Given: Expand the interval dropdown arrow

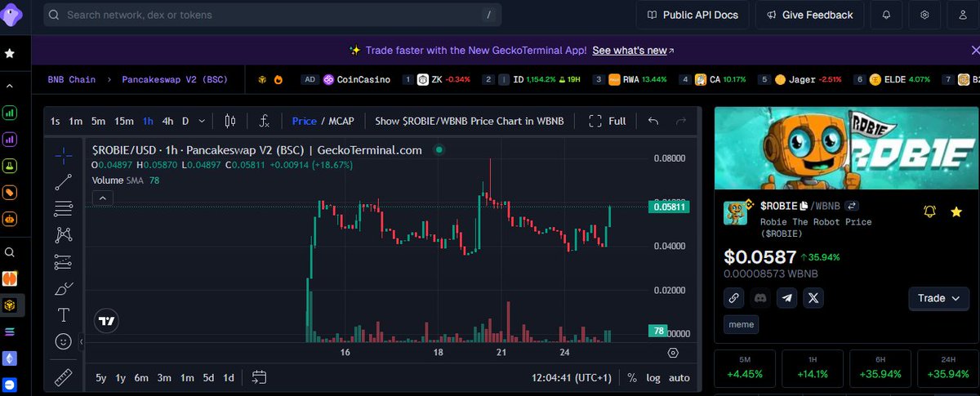Looking at the screenshot, I should (202, 121).
